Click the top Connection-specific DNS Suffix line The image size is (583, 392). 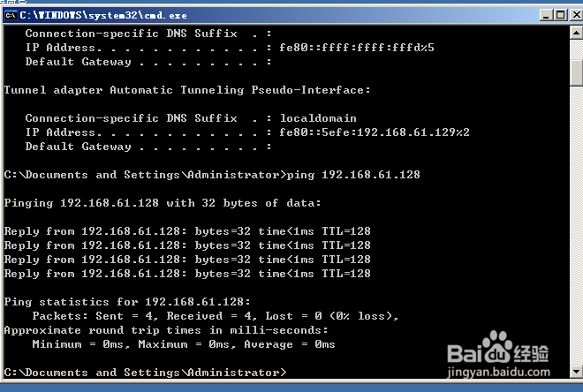148,34
